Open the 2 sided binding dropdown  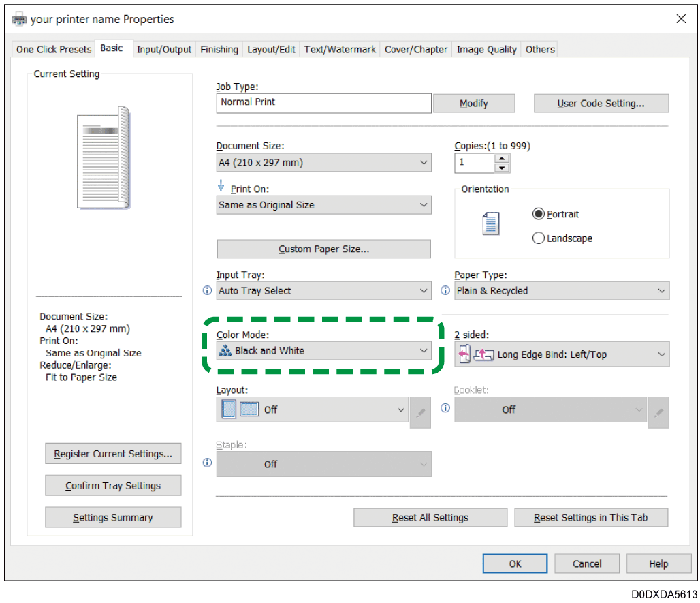point(562,354)
